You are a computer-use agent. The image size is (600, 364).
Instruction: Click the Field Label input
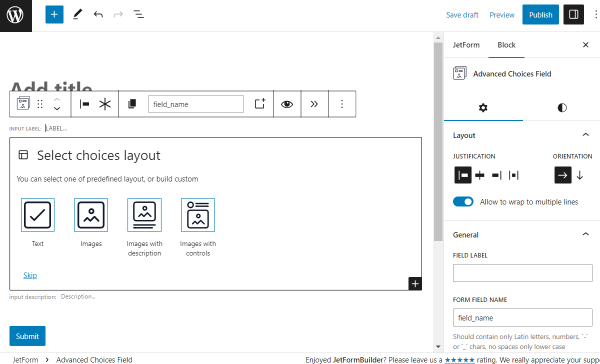[522, 273]
